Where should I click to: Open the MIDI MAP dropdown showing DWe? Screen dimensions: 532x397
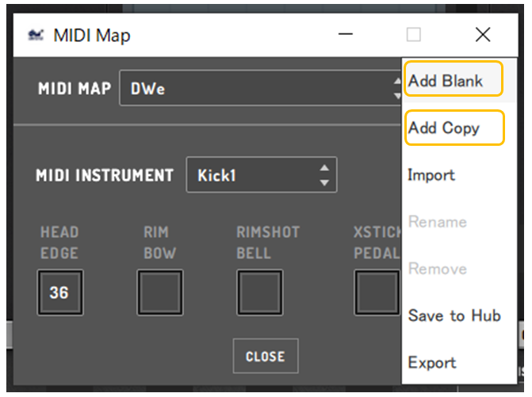(261, 88)
